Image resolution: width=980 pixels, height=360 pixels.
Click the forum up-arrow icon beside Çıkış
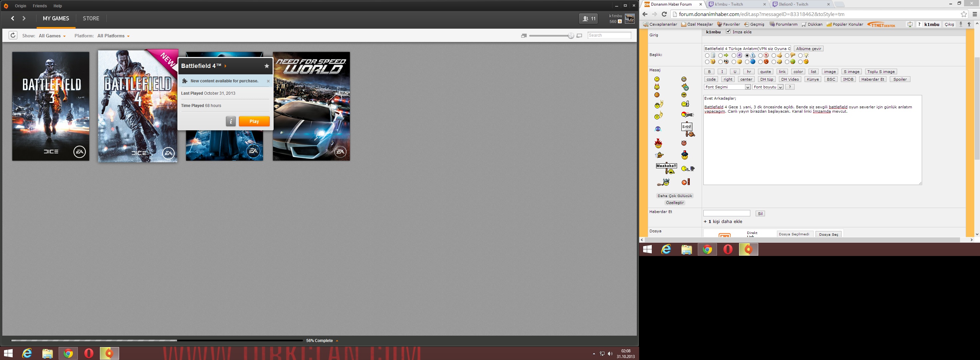click(x=969, y=24)
